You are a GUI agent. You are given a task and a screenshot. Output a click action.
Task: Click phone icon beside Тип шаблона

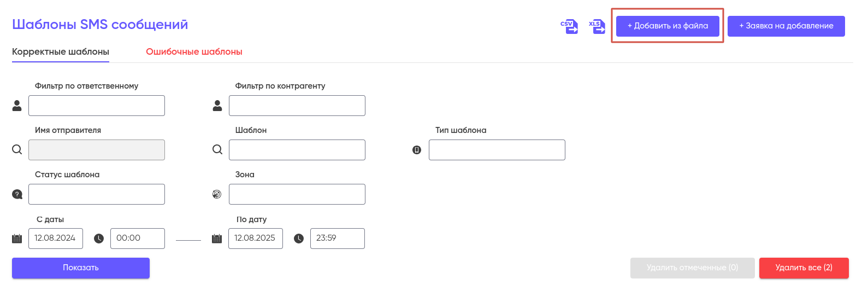[417, 150]
